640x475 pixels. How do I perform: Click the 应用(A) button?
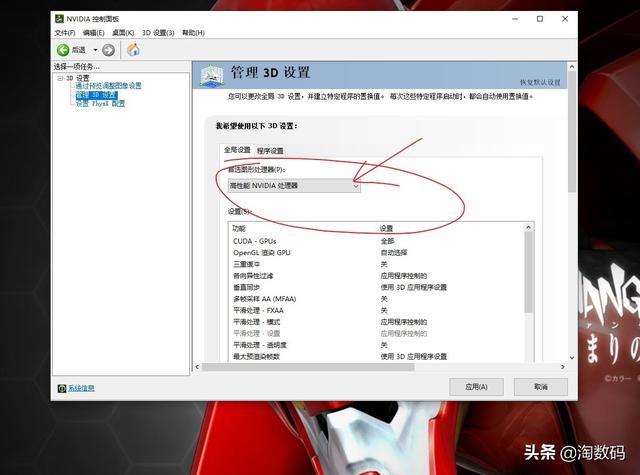[x=476, y=387]
